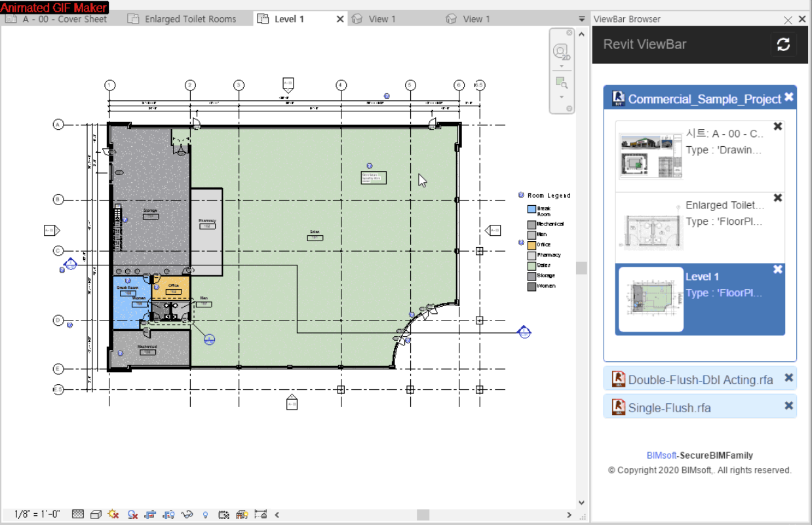This screenshot has height=525, width=812.
Task: Click the Enlarged Toilet Rooms view thumbnail
Action: pos(651,227)
